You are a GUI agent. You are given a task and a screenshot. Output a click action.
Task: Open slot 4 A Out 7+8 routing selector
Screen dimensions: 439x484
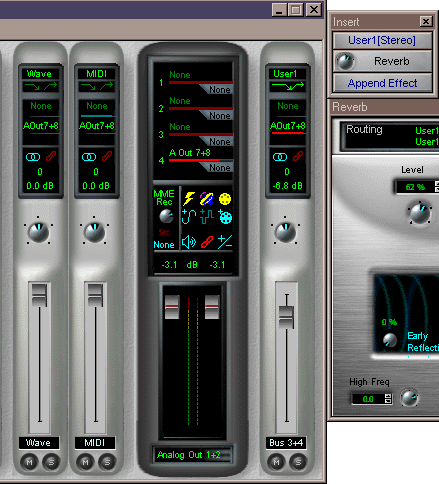click(190, 153)
